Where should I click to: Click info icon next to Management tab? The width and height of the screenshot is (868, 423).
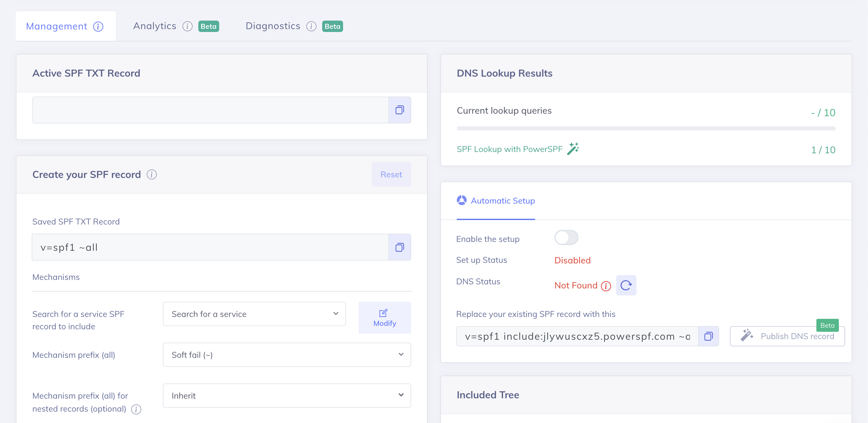click(x=98, y=26)
